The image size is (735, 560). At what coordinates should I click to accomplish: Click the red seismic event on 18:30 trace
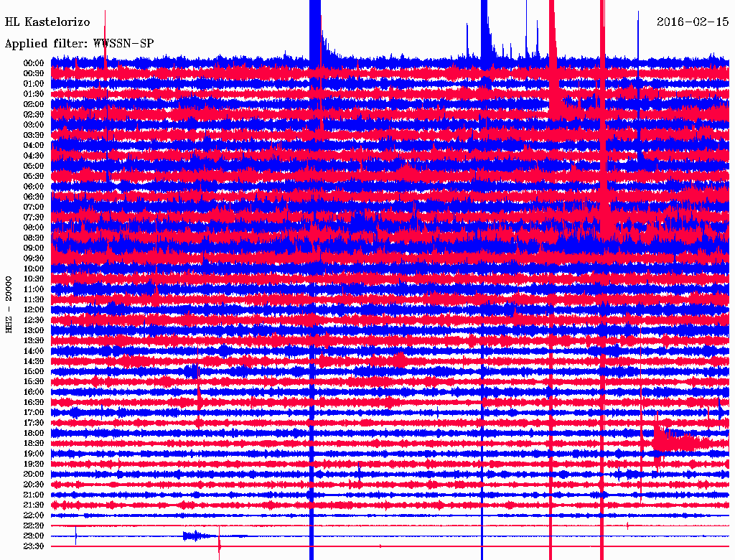pyautogui.click(x=680, y=443)
